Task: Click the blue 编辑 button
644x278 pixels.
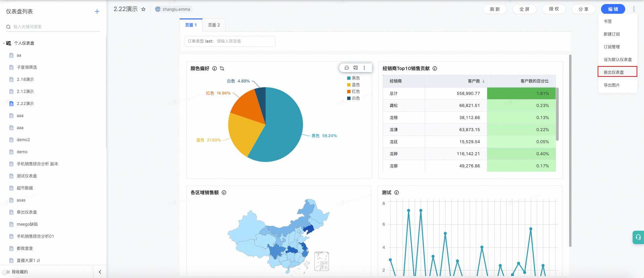Action: (613, 9)
